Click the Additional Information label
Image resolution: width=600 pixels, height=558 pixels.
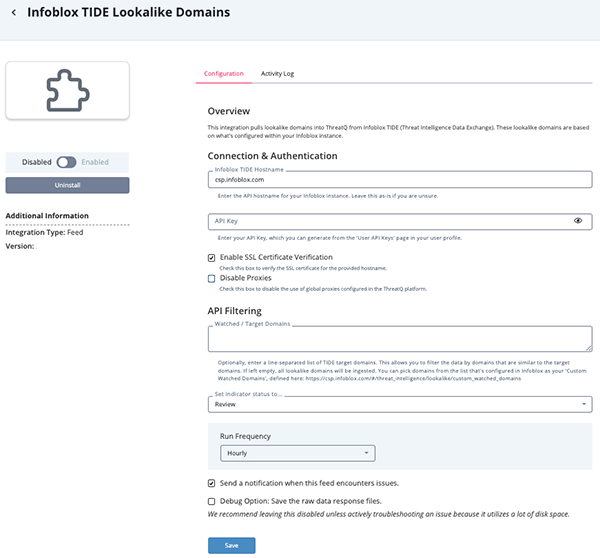(x=47, y=216)
